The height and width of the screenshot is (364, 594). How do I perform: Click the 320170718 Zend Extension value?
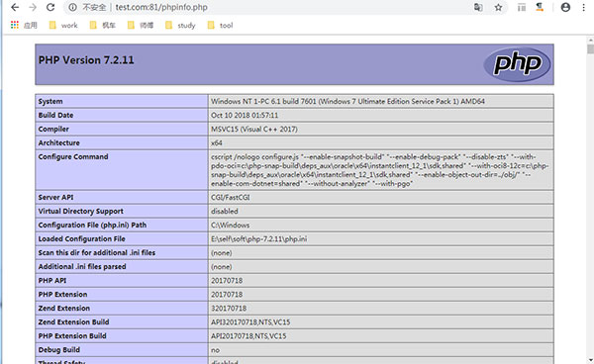point(229,309)
